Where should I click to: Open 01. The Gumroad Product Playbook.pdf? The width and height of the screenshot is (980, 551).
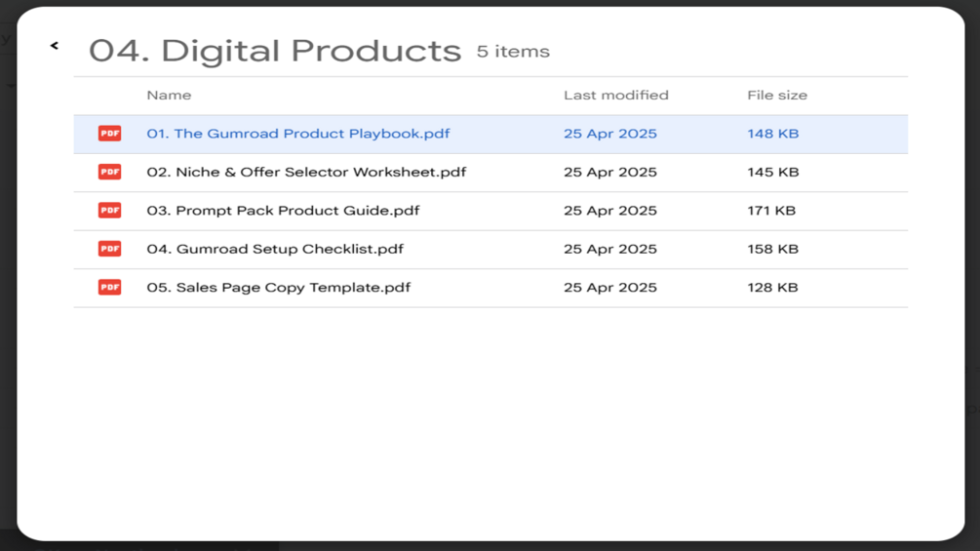297,134
